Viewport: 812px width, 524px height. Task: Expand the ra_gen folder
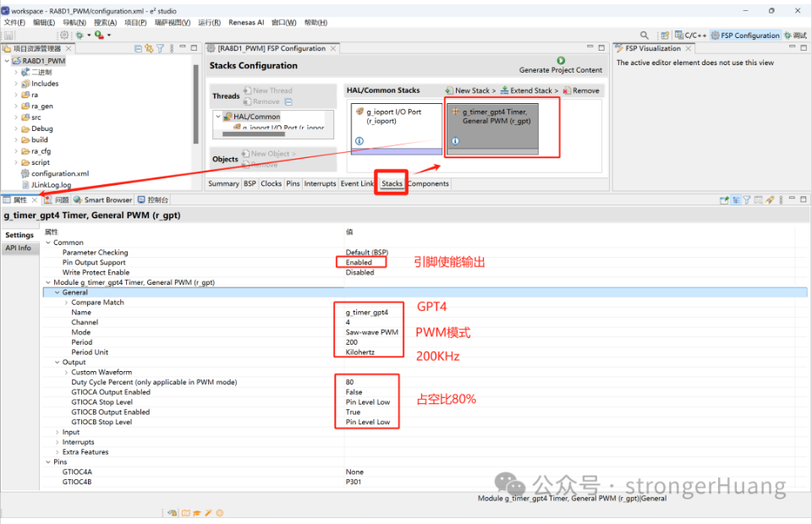pyautogui.click(x=16, y=106)
